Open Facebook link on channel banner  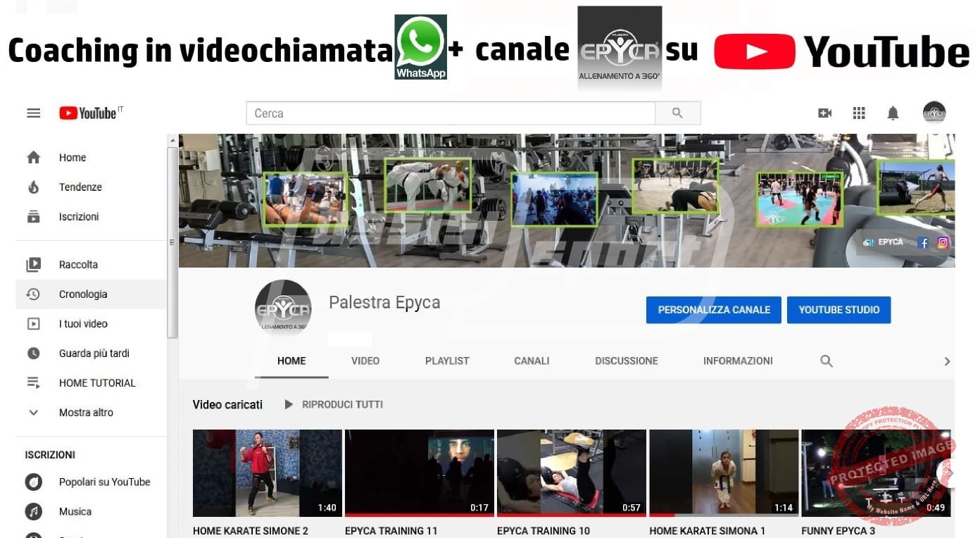(924, 242)
